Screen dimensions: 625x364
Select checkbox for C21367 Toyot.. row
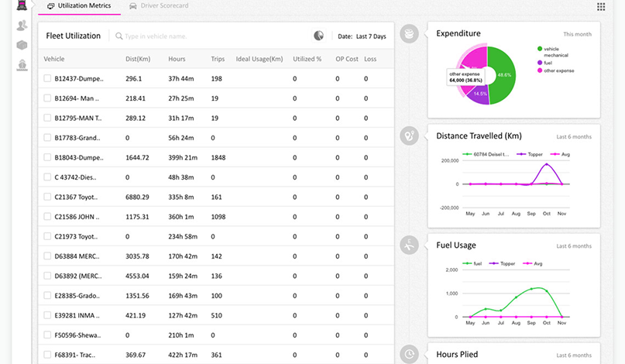47,197
